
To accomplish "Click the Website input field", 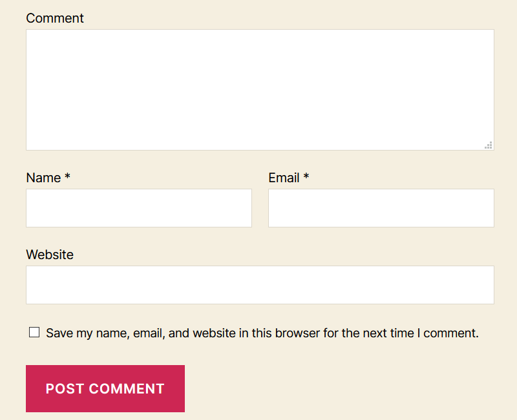I will tap(258, 284).
